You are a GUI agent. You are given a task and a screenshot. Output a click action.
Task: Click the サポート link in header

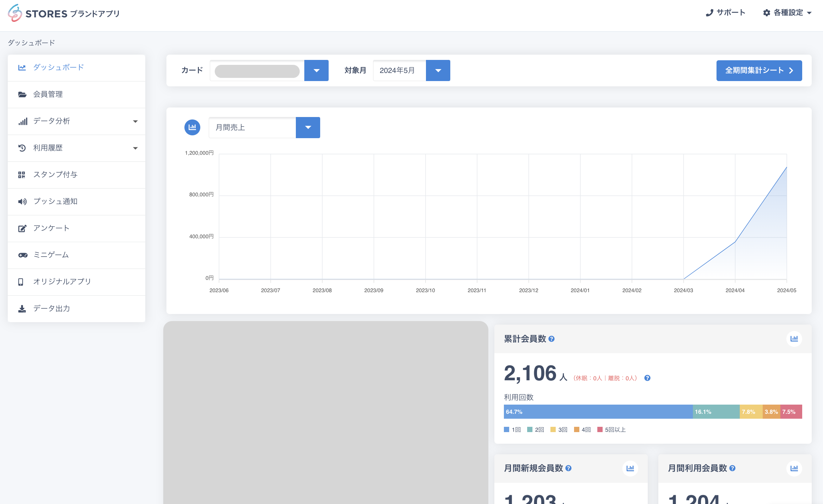[726, 13]
